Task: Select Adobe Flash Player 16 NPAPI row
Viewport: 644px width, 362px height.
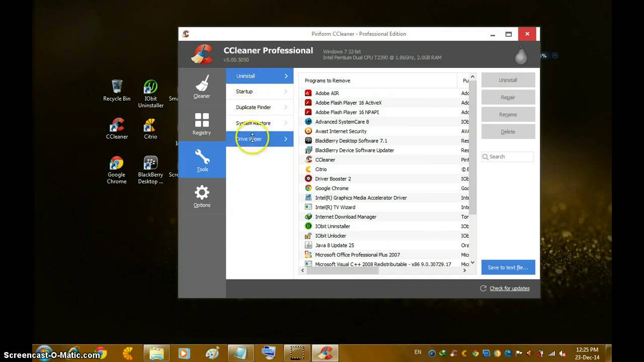Action: tap(384, 112)
